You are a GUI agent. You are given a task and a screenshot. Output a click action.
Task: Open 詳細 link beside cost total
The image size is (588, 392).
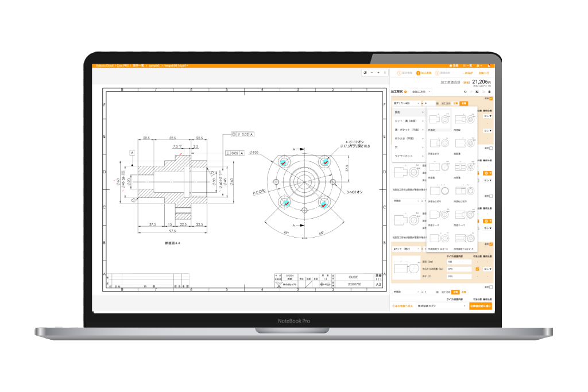tap(466, 83)
